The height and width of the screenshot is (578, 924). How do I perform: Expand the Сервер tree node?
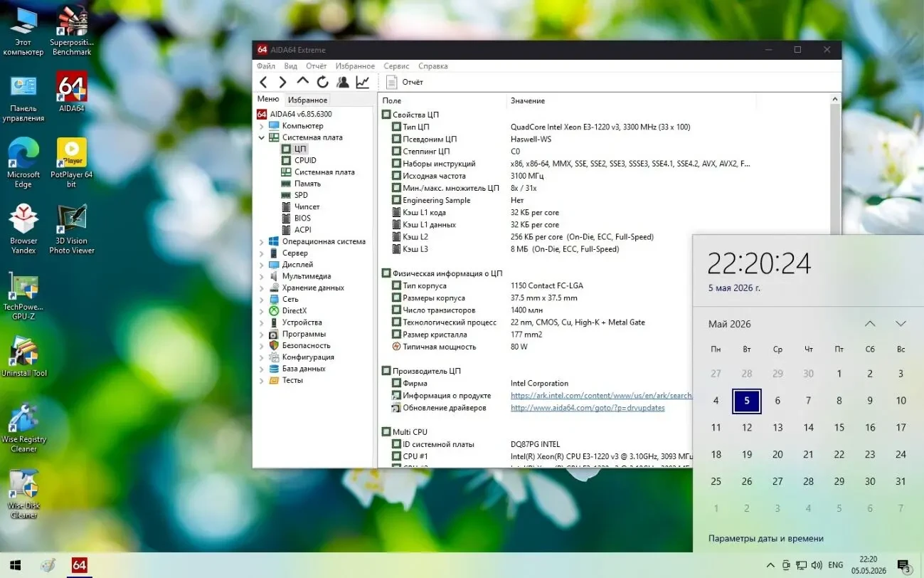click(x=261, y=253)
